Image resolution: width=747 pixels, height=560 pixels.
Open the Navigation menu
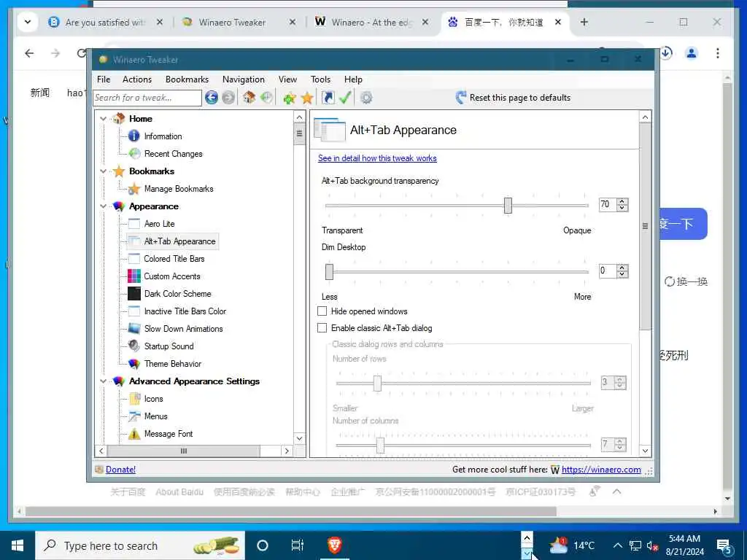[x=244, y=79]
